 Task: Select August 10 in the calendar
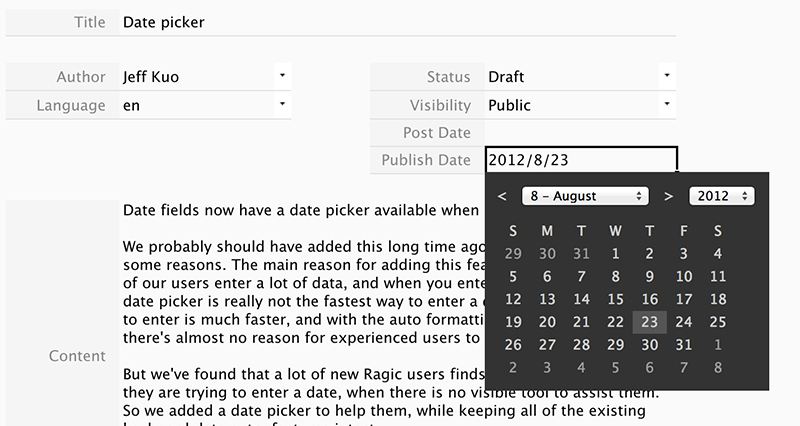(684, 277)
